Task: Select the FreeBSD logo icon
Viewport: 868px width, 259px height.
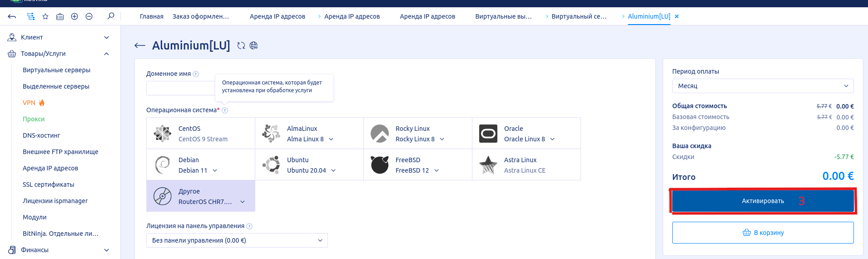Action: coord(380,165)
